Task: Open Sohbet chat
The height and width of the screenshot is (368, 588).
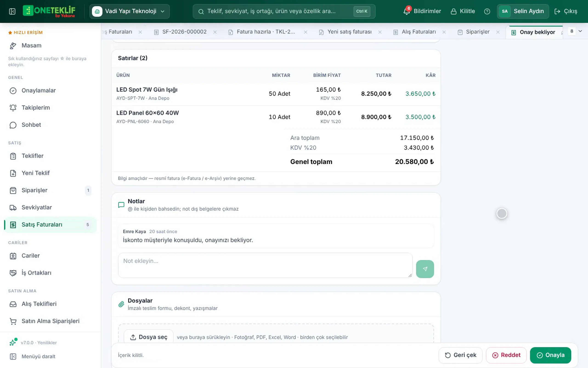Action: [51, 125]
